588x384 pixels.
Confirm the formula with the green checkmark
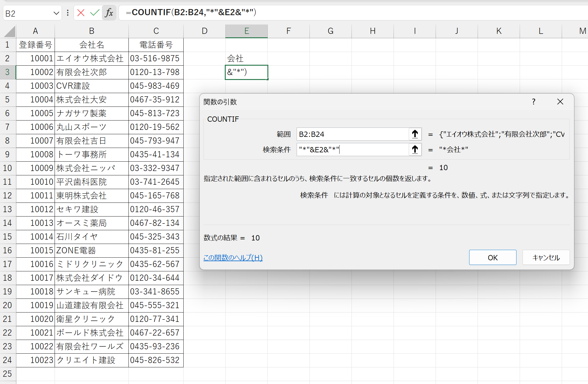click(x=95, y=13)
